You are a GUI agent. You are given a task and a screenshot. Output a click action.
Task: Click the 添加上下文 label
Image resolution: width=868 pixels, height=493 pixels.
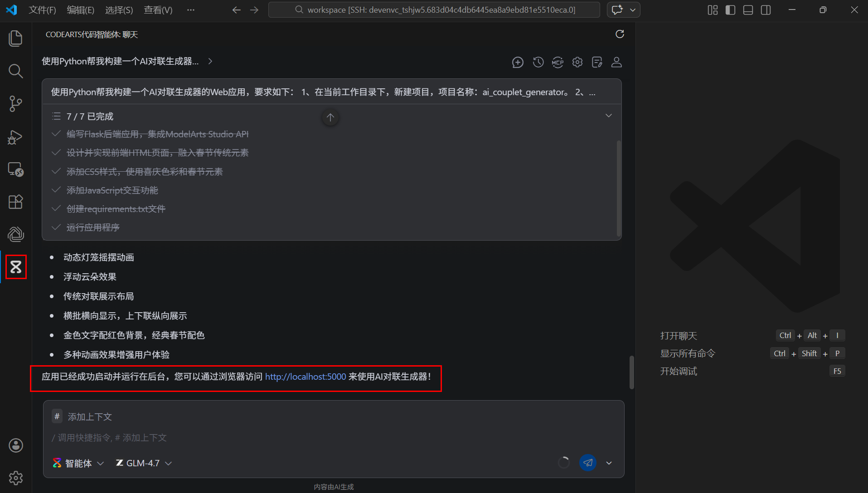pos(90,417)
